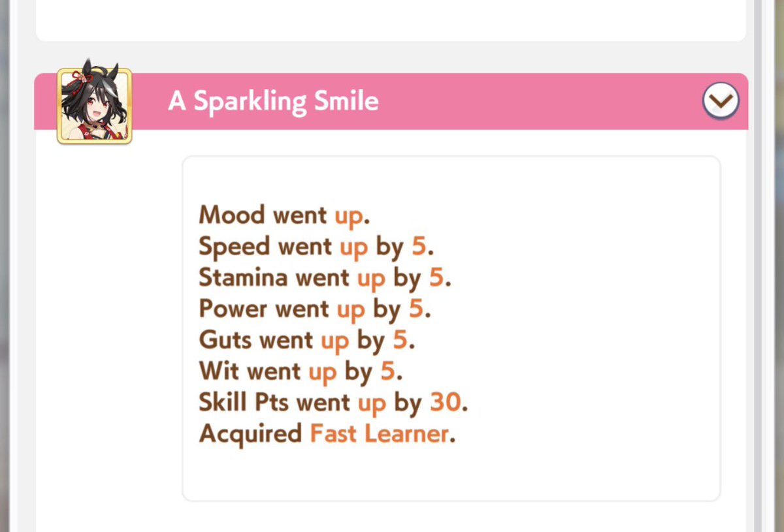Image resolution: width=784 pixels, height=532 pixels.
Task: Collapse the A Sparkling Smile event with chevron
Action: [x=721, y=101]
